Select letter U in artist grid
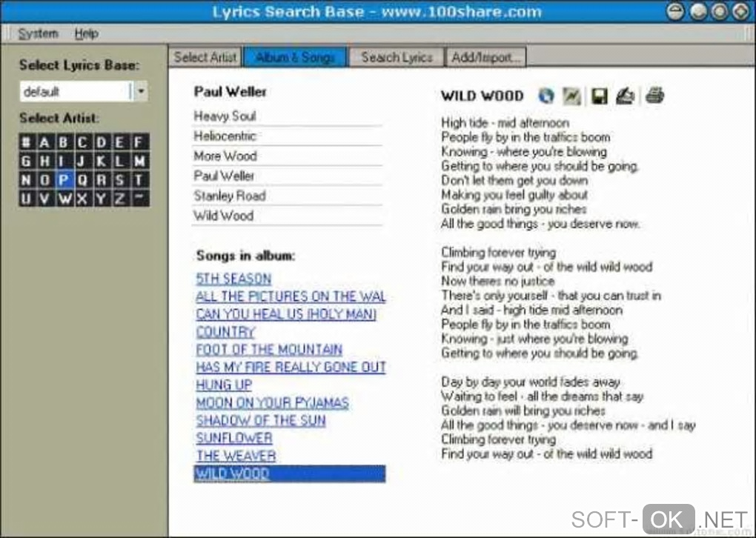Viewport: 756px width, 538px height. [27, 199]
